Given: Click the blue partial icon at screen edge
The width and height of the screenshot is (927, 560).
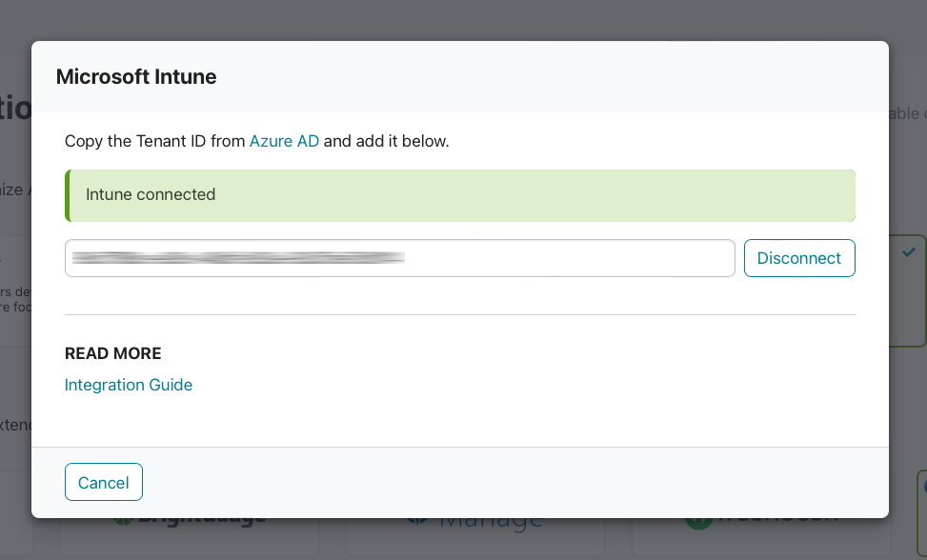Looking at the screenshot, I should (923, 488).
